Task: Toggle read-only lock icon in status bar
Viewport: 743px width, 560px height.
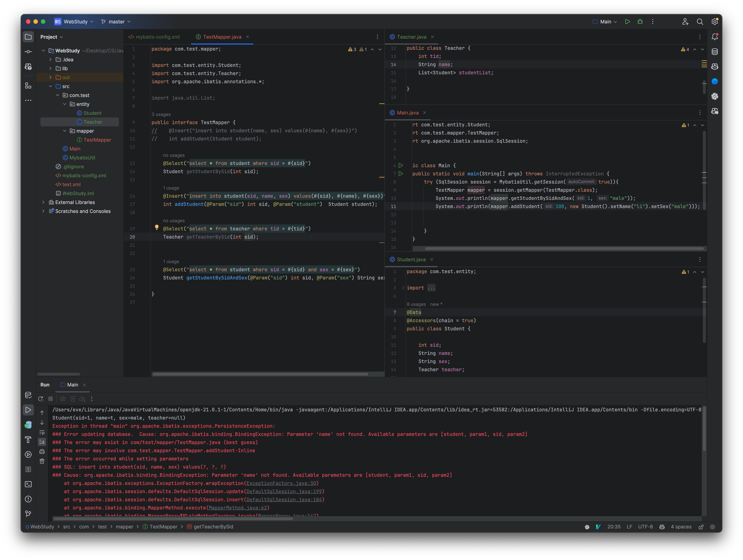Action: click(701, 527)
